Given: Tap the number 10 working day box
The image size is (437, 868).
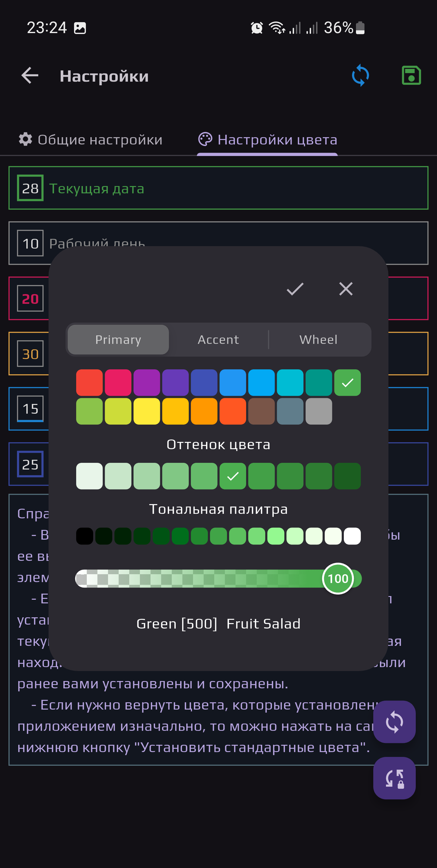Looking at the screenshot, I should tap(30, 243).
